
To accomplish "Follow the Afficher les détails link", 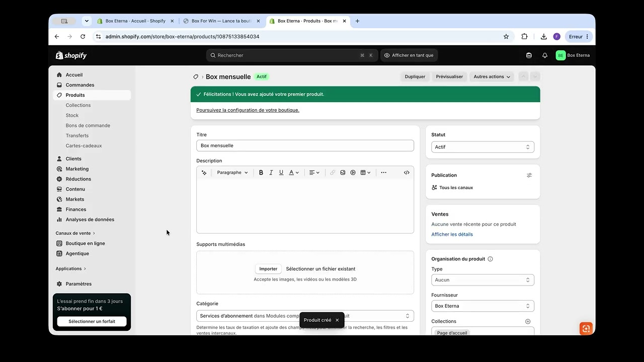I will click(452, 234).
